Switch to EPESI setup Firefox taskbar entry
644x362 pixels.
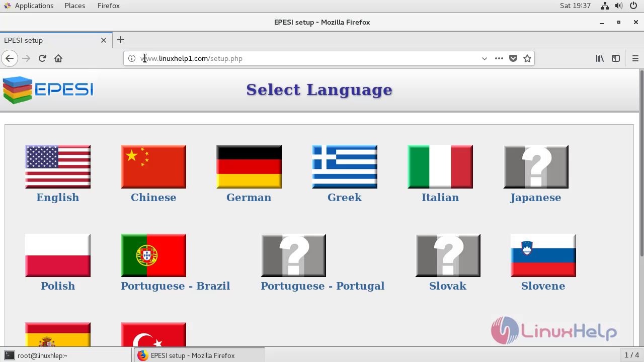pyautogui.click(x=199, y=355)
